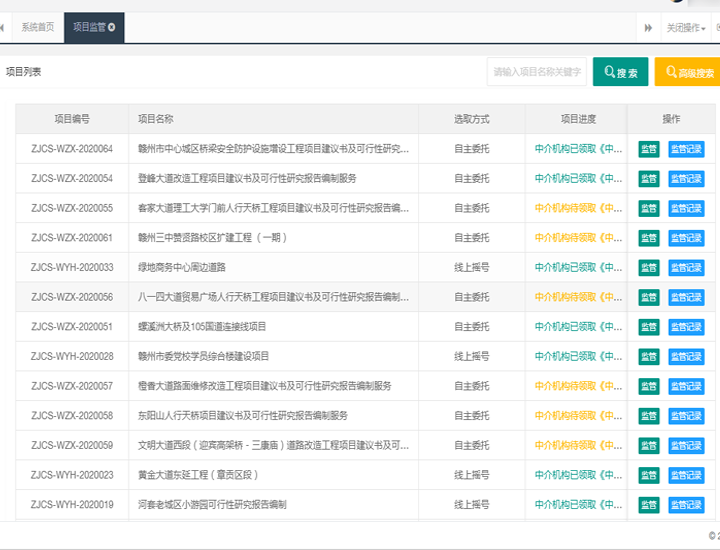Screen dimensions: 720x550
Task: Select project name 登峰大道改造工程项目建议书 row
Action: (x=247, y=178)
